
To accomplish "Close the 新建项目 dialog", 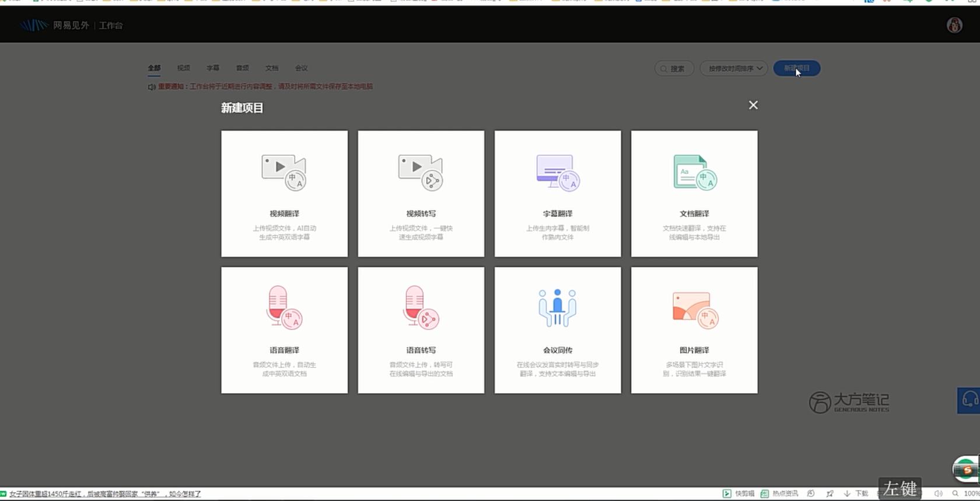I will click(x=753, y=105).
